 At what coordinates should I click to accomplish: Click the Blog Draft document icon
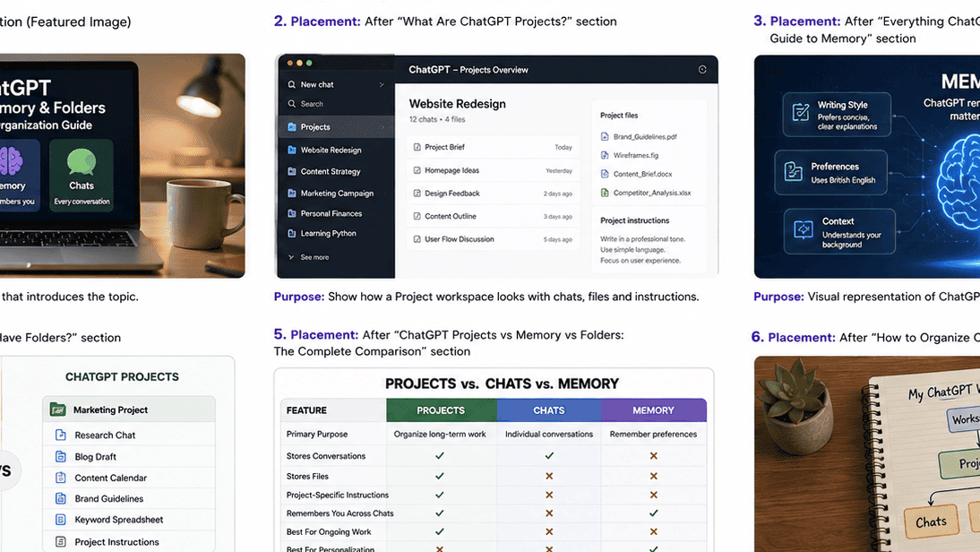pyautogui.click(x=61, y=456)
